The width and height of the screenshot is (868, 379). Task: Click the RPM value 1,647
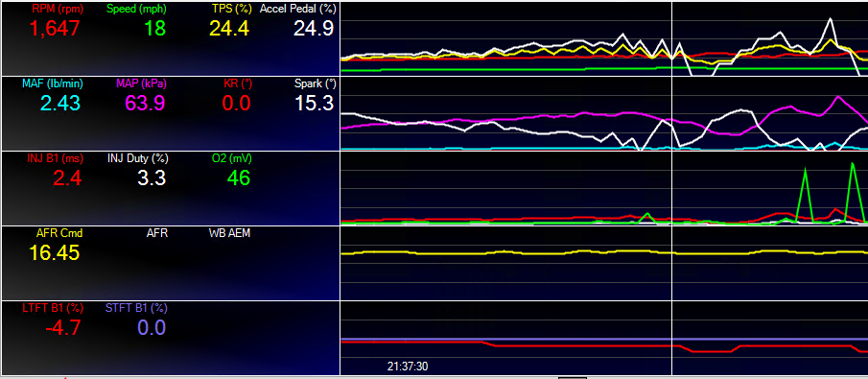[x=55, y=28]
